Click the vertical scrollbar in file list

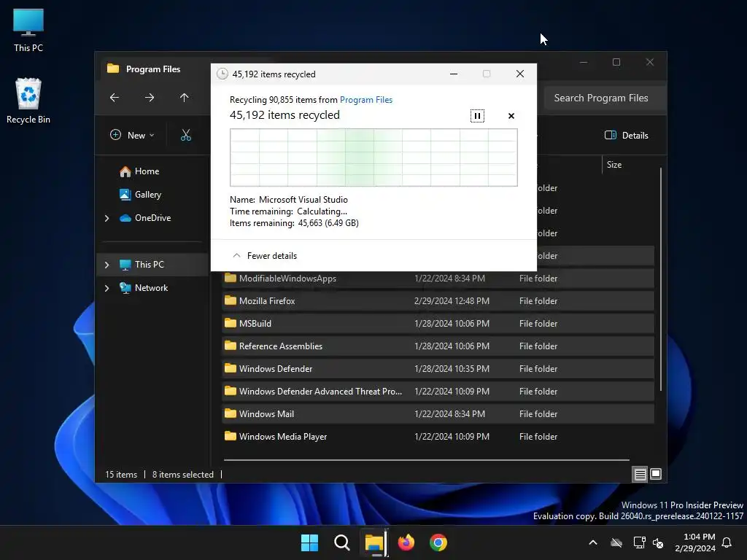point(661,279)
